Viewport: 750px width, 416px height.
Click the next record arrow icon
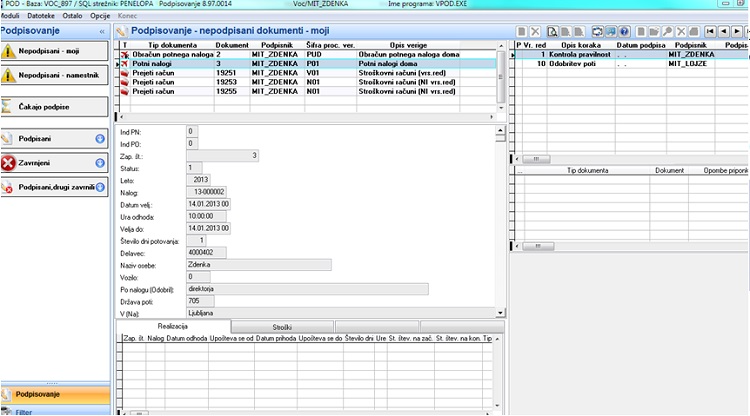[x=737, y=33]
